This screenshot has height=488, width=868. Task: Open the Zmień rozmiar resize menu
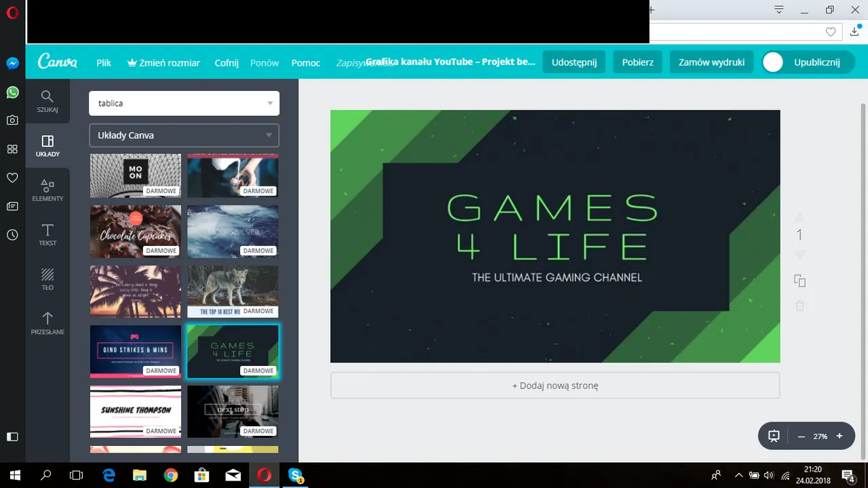163,62
